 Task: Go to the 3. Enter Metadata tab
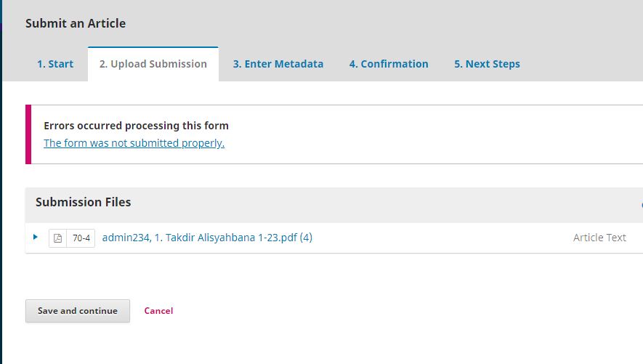[x=278, y=64]
